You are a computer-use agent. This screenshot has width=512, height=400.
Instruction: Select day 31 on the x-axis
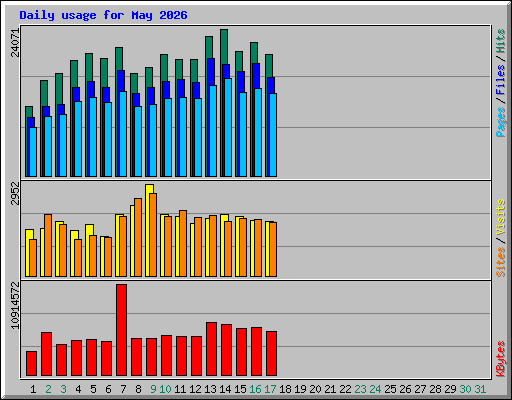pos(480,389)
